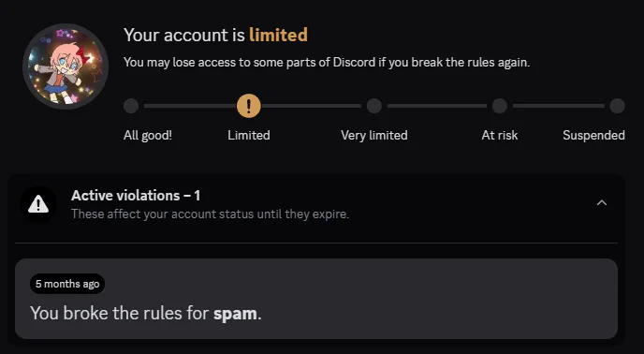
Task: Click the orange "limited" word in the title
Action: pos(278,35)
